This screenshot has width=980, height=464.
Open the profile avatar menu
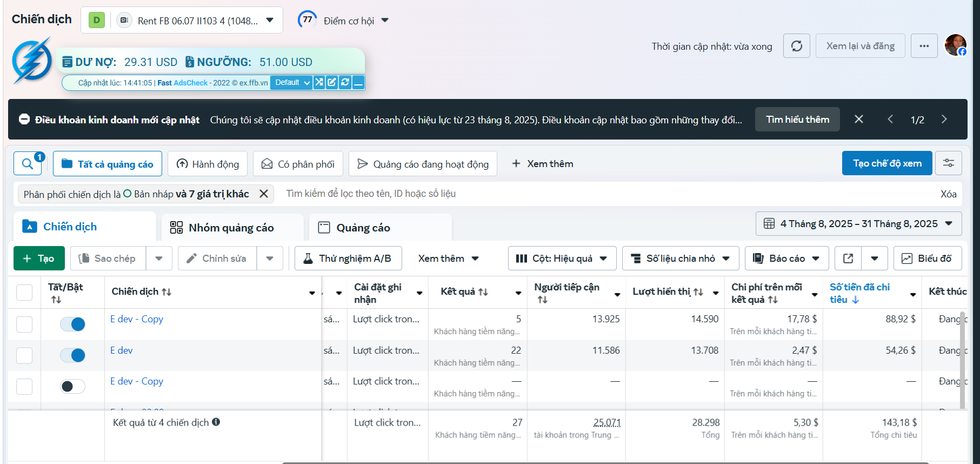pos(955,45)
